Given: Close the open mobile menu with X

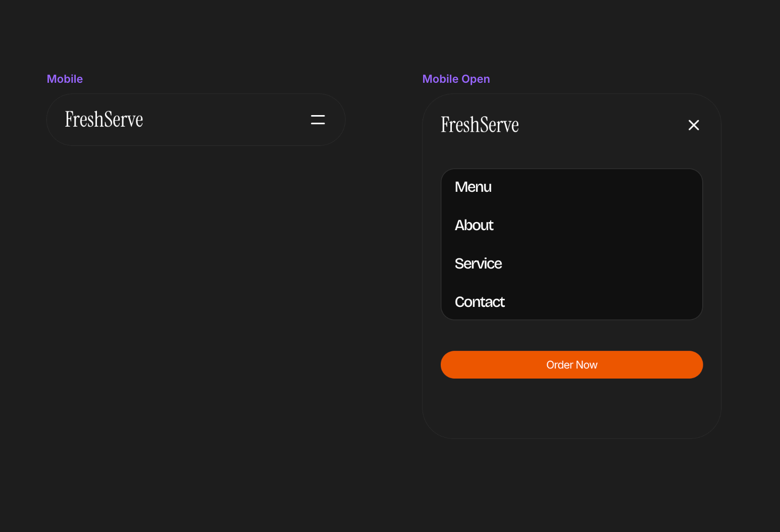Looking at the screenshot, I should click(x=693, y=125).
